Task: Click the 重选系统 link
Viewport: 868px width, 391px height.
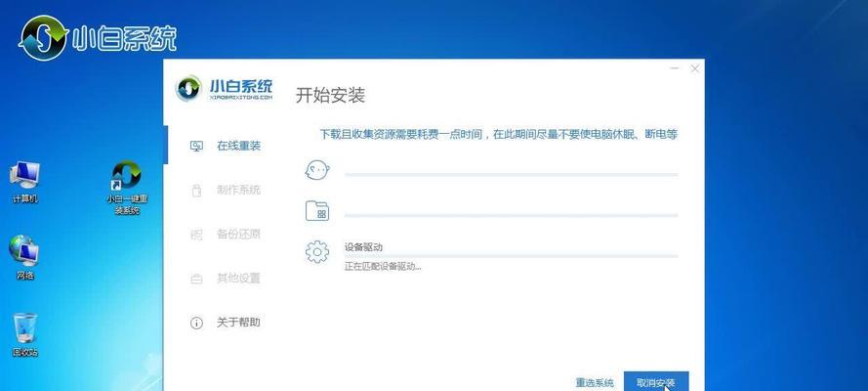Action: pyautogui.click(x=595, y=383)
